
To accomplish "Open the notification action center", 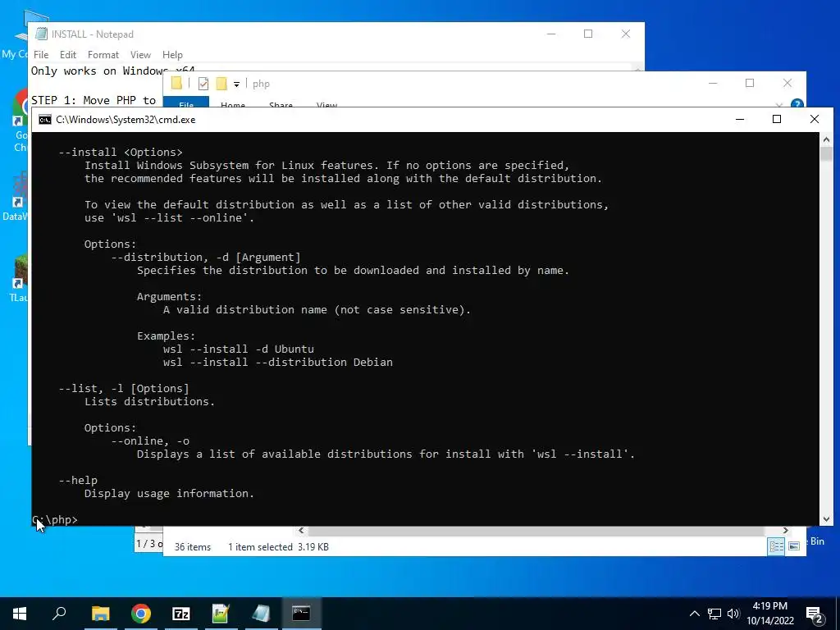I will [x=815, y=615].
